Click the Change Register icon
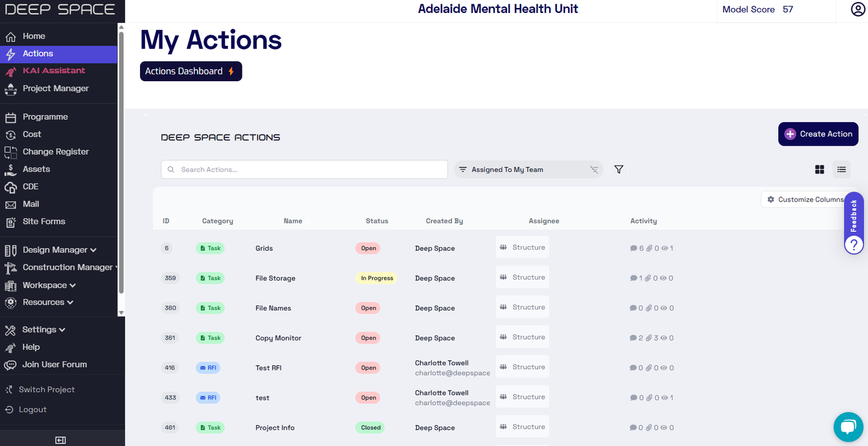868x446 pixels. click(x=11, y=152)
